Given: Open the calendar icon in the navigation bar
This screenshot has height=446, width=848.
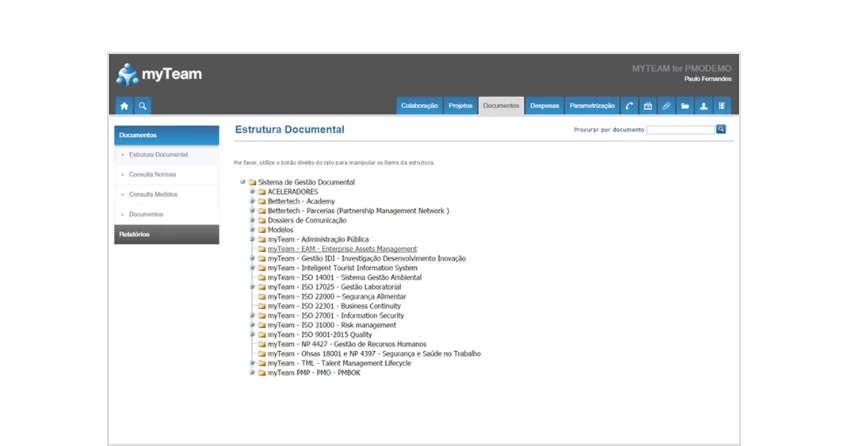Looking at the screenshot, I should [648, 105].
